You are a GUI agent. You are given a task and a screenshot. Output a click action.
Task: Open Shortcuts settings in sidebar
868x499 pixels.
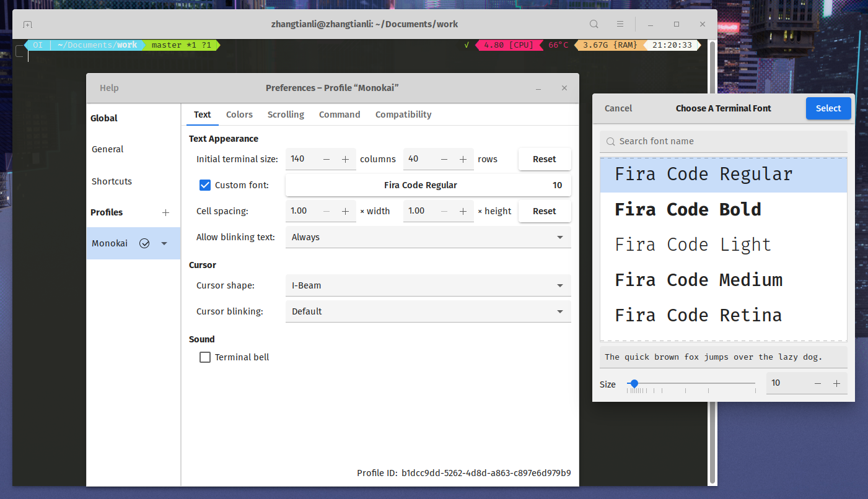133,181
